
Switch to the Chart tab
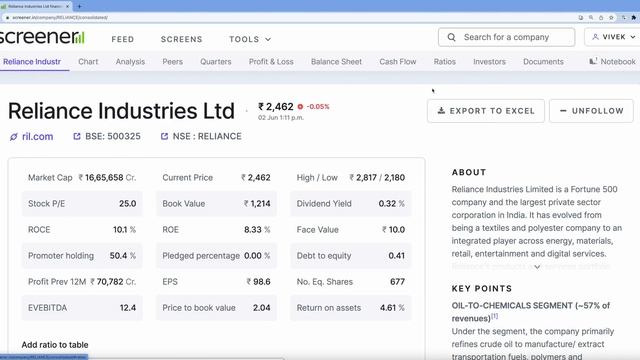88,62
